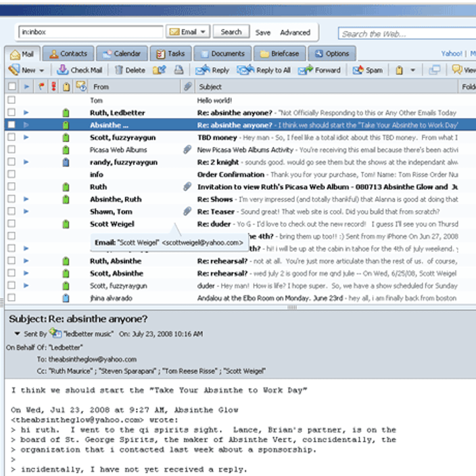Image resolution: width=476 pixels, height=476 pixels.
Task: Click the Forward toolbar button
Action: (x=320, y=70)
